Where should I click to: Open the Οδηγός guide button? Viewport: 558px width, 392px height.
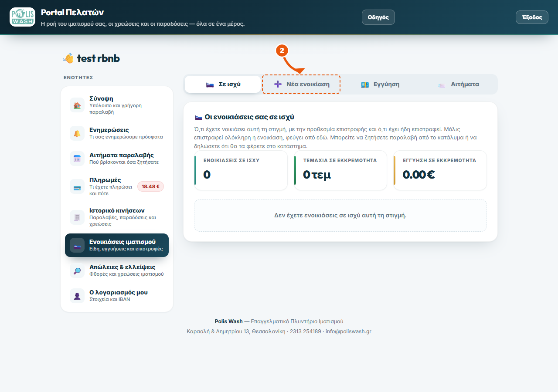(x=378, y=17)
